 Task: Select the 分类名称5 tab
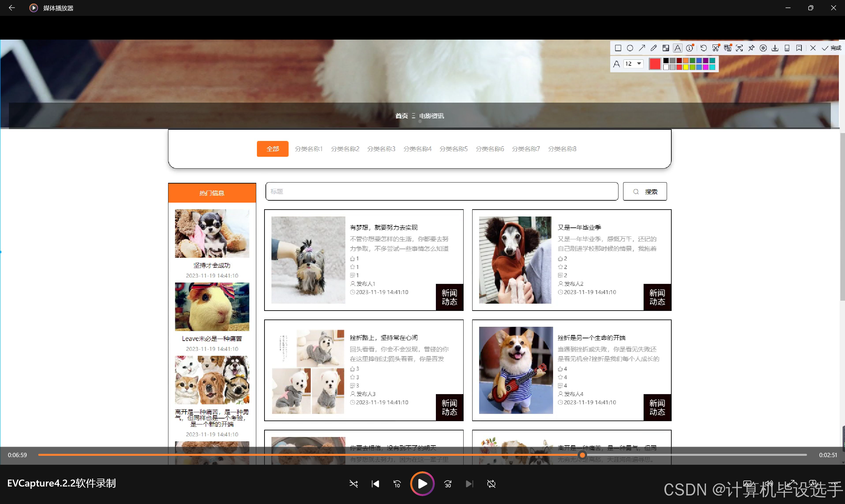[x=454, y=149]
